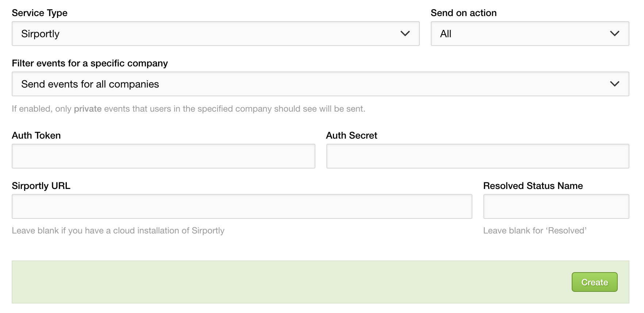Click the Service Type label
Image resolution: width=644 pixels, height=313 pixels.
pos(39,13)
